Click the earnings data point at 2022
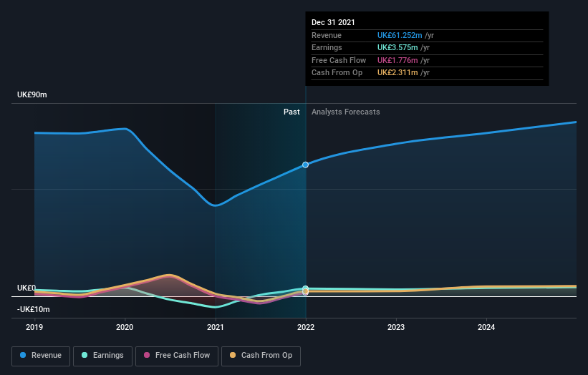The width and height of the screenshot is (588, 375). pos(306,288)
